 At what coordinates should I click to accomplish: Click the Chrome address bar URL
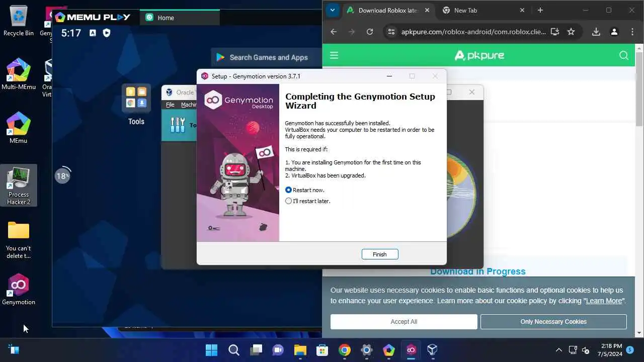[473, 32]
